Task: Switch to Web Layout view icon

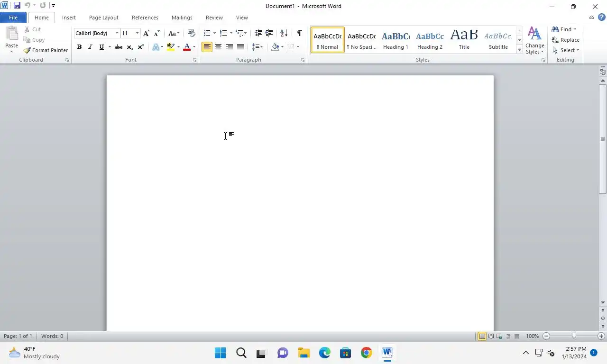Action: coord(499,336)
